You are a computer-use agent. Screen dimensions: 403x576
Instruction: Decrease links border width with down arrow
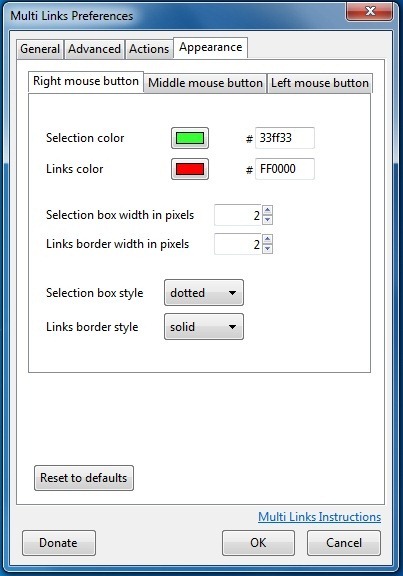(267, 249)
